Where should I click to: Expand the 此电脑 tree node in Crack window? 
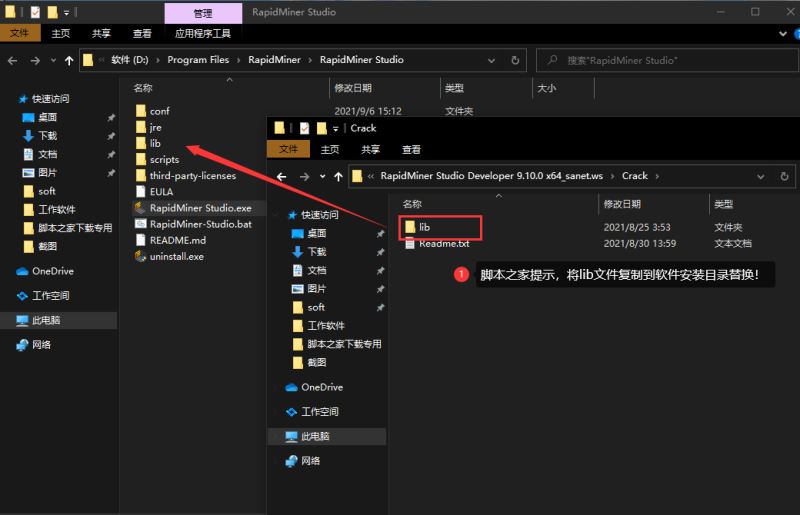[277, 437]
